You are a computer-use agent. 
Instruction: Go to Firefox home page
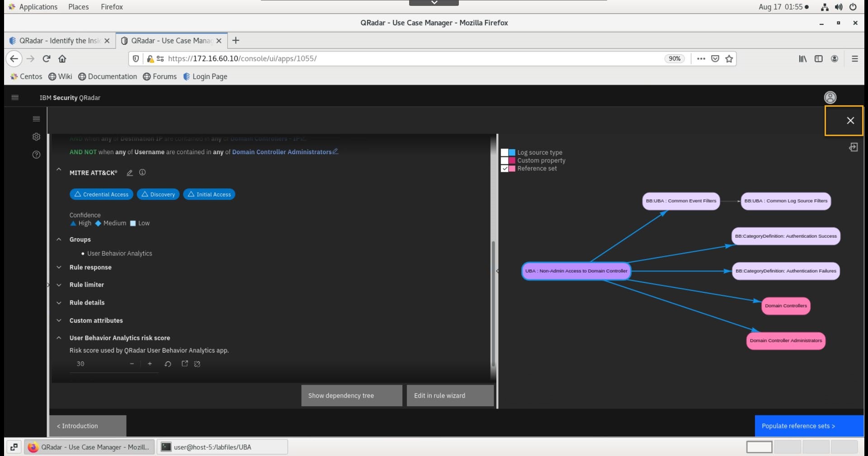62,59
